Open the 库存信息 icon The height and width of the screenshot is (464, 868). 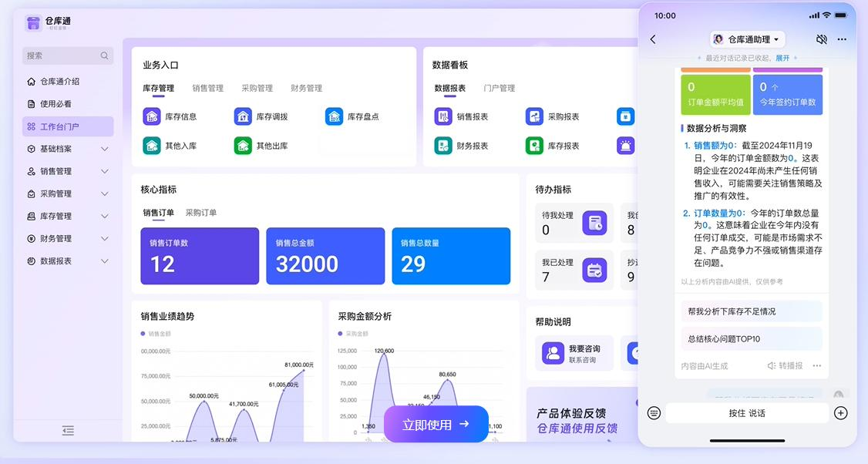[x=152, y=117]
